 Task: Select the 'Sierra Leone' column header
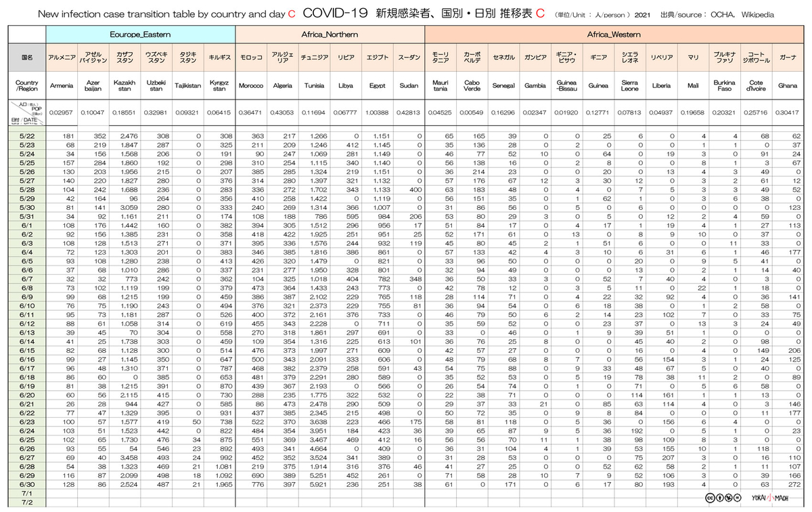pos(629,86)
